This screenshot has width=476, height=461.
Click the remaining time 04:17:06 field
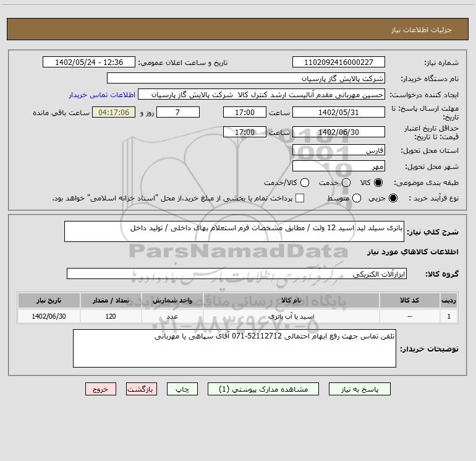[x=114, y=112]
